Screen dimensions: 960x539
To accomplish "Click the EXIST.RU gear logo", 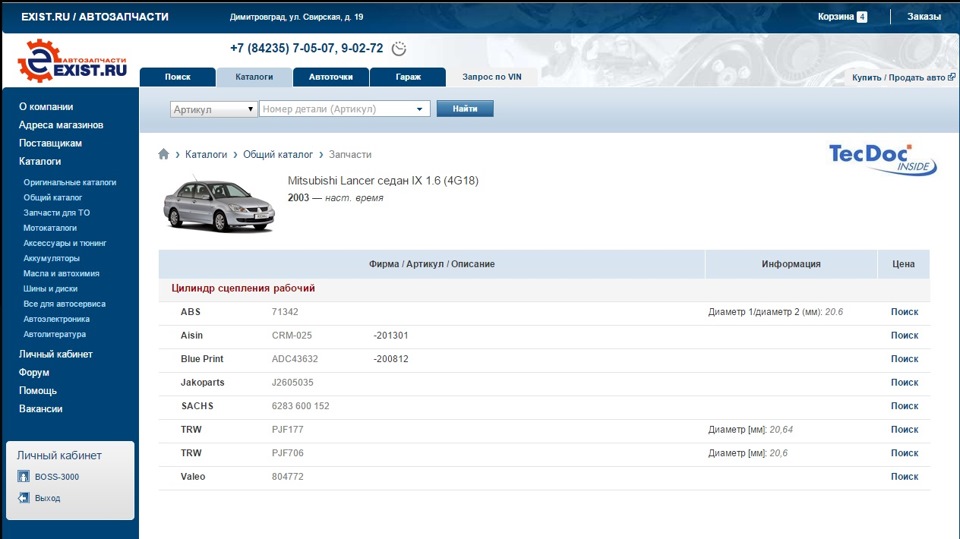I will click(x=72, y=61).
